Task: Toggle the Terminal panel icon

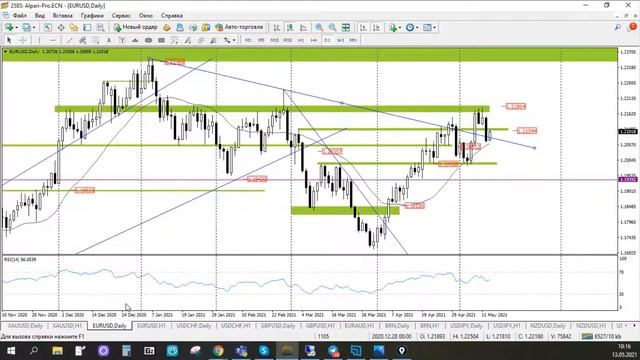Action: [x=87, y=27]
